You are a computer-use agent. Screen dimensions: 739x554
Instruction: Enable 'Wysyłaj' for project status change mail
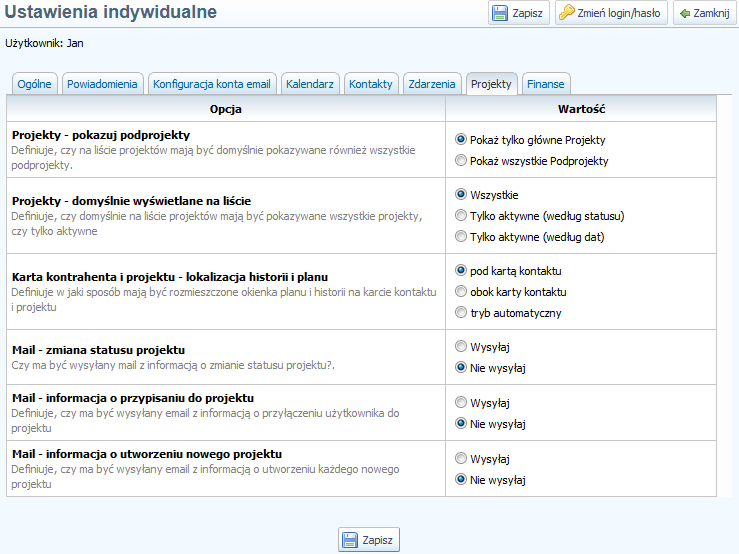[x=461, y=347]
